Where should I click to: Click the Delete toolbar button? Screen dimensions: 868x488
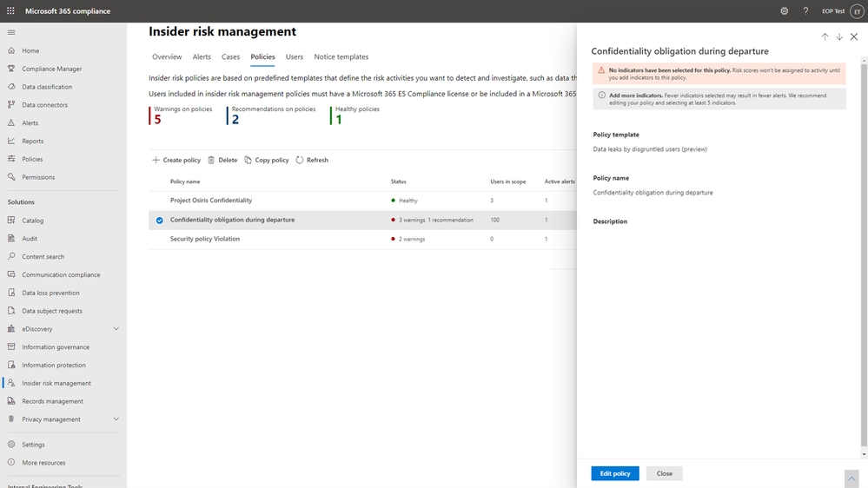222,160
